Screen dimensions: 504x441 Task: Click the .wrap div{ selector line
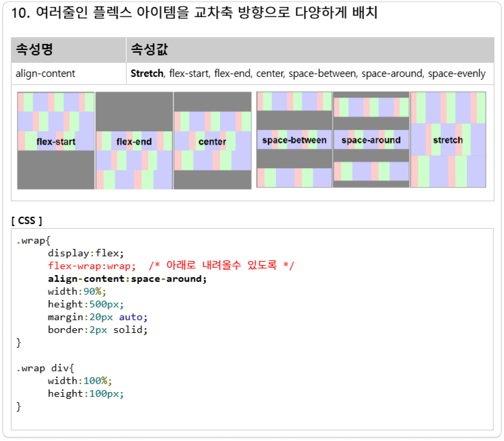point(45,368)
